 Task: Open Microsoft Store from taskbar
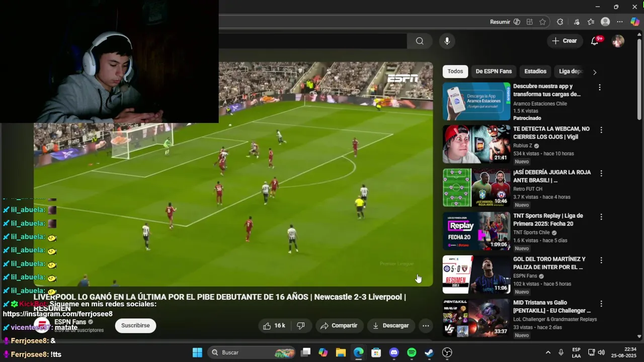pos(376,352)
